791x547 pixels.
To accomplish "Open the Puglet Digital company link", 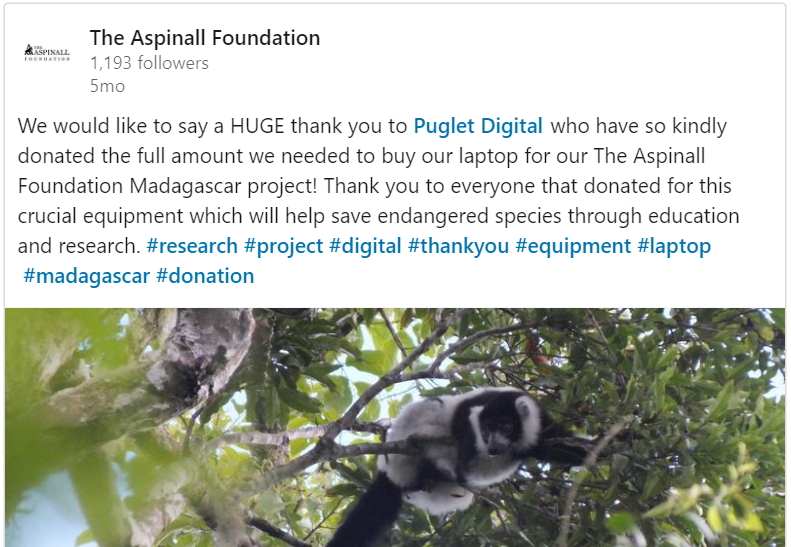I will (x=478, y=126).
